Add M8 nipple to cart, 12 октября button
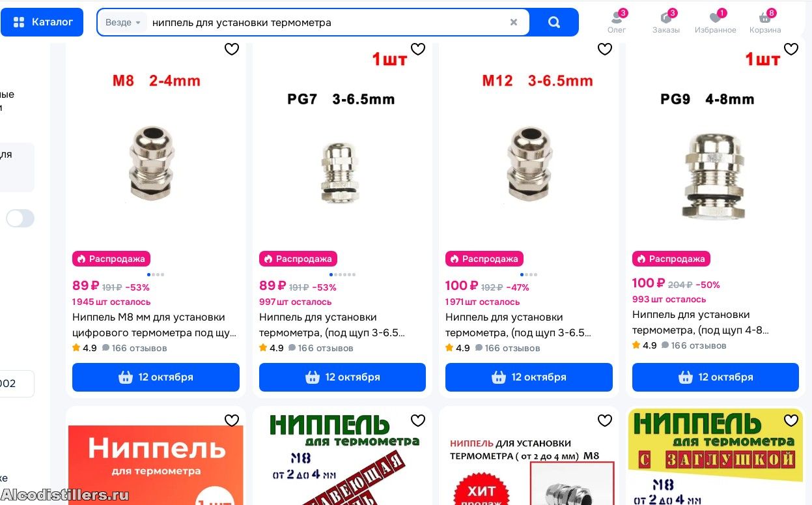This screenshot has height=505, width=812. (156, 377)
